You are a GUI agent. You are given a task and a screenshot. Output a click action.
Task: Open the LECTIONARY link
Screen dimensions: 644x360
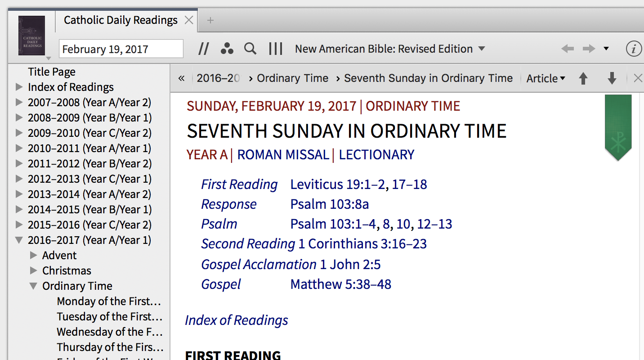(376, 155)
